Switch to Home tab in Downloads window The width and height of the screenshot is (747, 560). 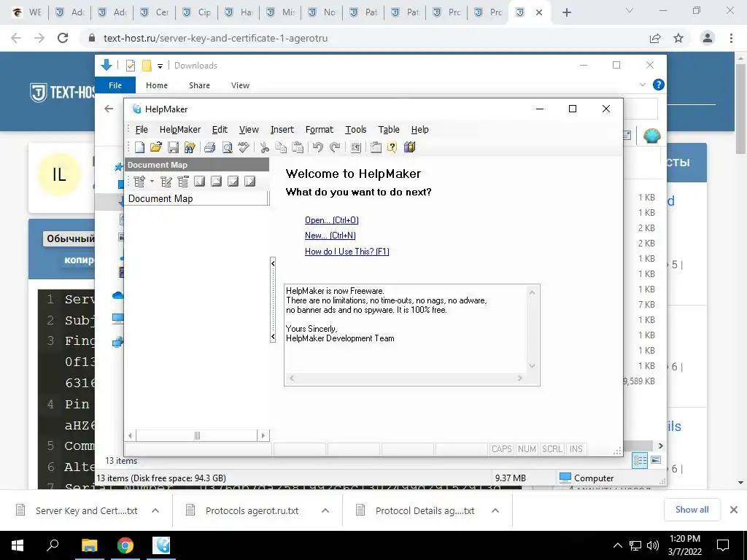[x=157, y=85]
